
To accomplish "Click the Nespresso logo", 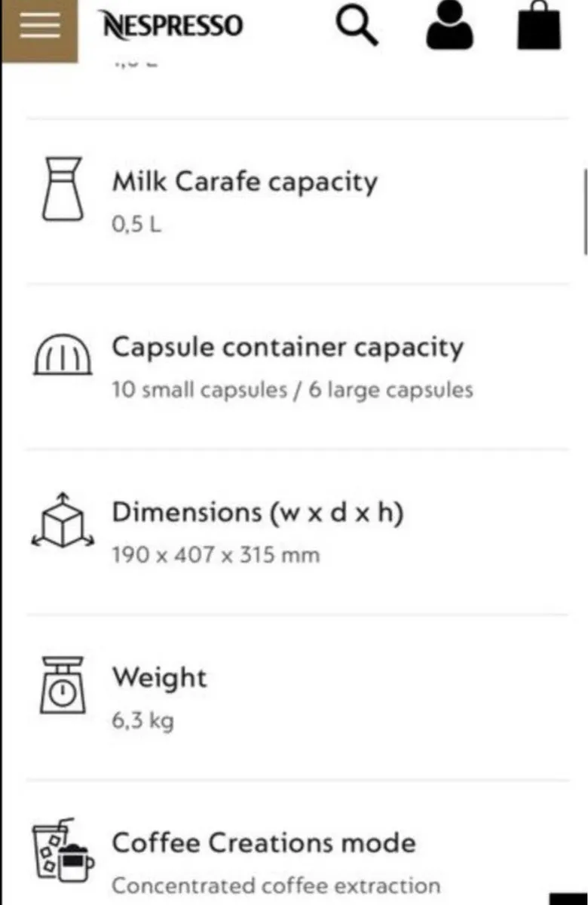I will [x=172, y=26].
